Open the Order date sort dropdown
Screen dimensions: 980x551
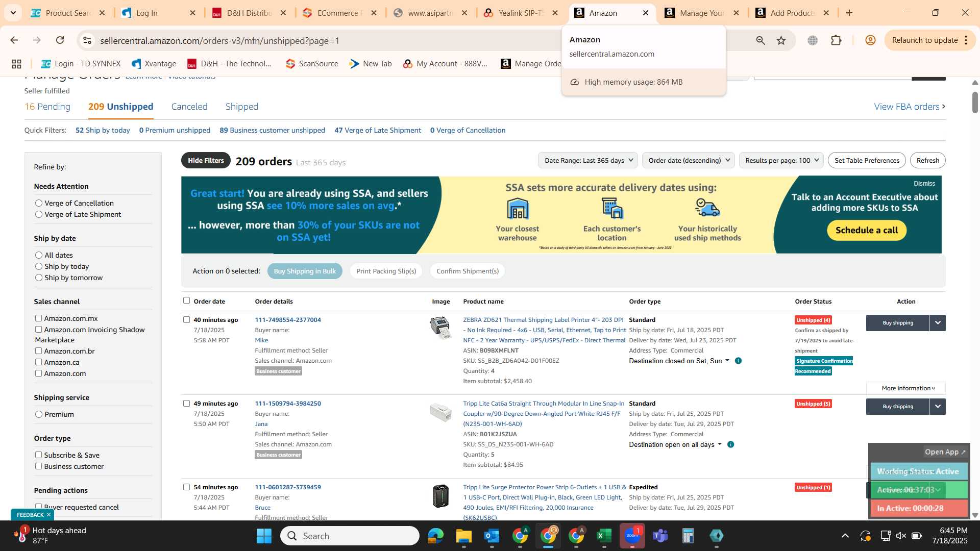point(689,160)
